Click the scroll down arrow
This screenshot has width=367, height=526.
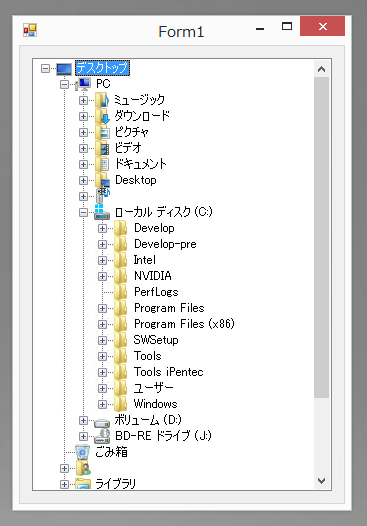click(321, 481)
